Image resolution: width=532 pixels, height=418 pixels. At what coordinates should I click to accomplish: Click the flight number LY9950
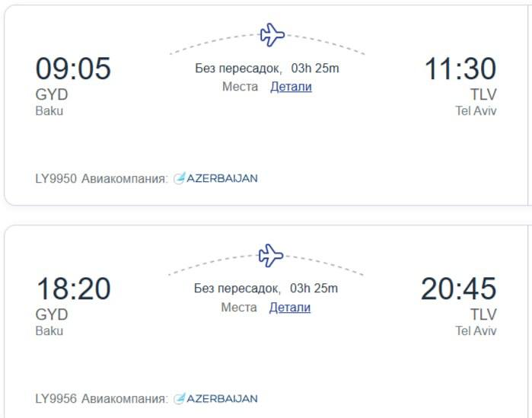click(56, 178)
